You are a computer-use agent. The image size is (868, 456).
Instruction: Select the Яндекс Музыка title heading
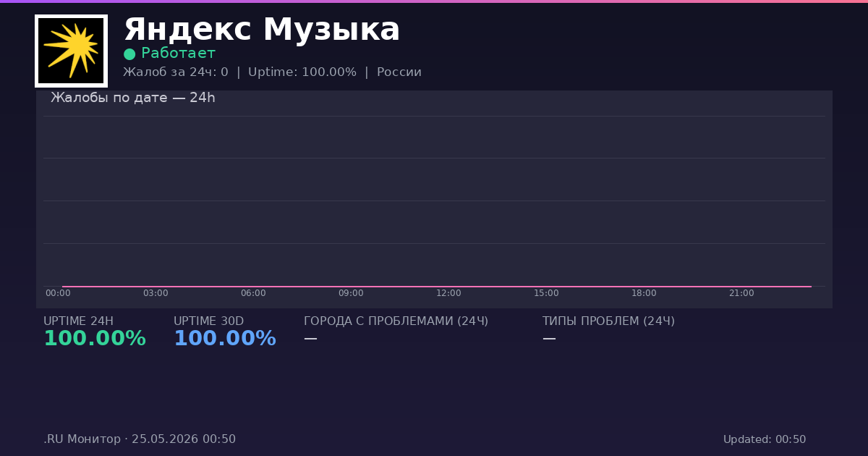(262, 30)
